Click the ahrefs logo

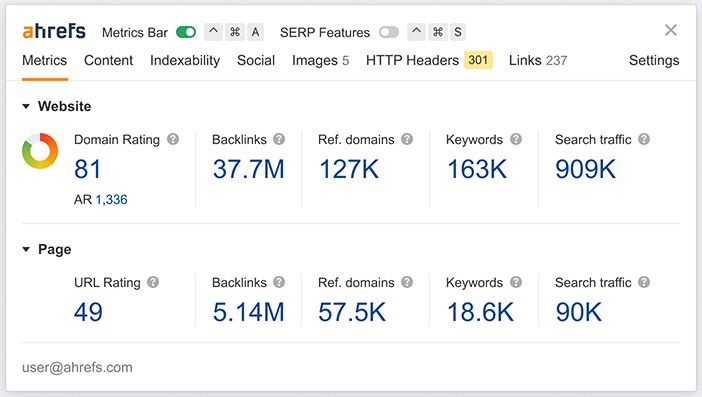(x=54, y=32)
